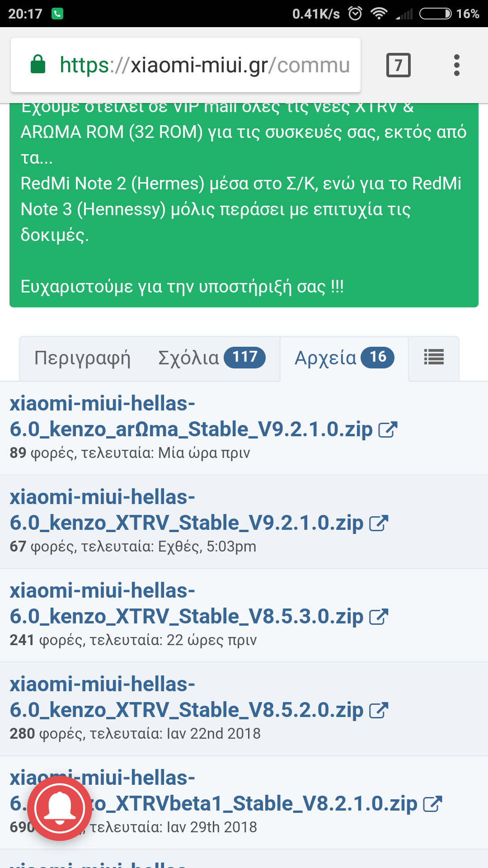Screen dimensions: 488x868
Task: Open Chrome's three-dot overflow menu
Action: coord(456,65)
